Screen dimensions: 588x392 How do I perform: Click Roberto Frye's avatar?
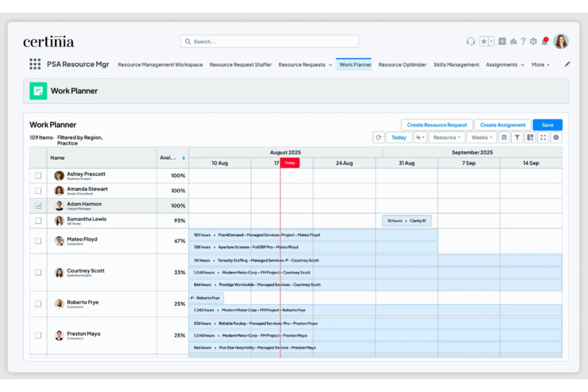pyautogui.click(x=59, y=304)
